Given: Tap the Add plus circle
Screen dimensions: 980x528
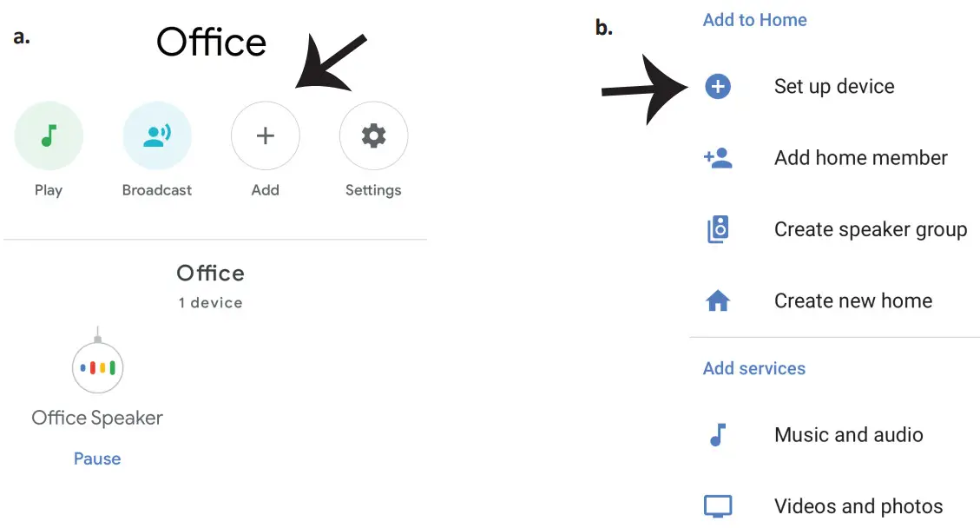Looking at the screenshot, I should tap(265, 135).
